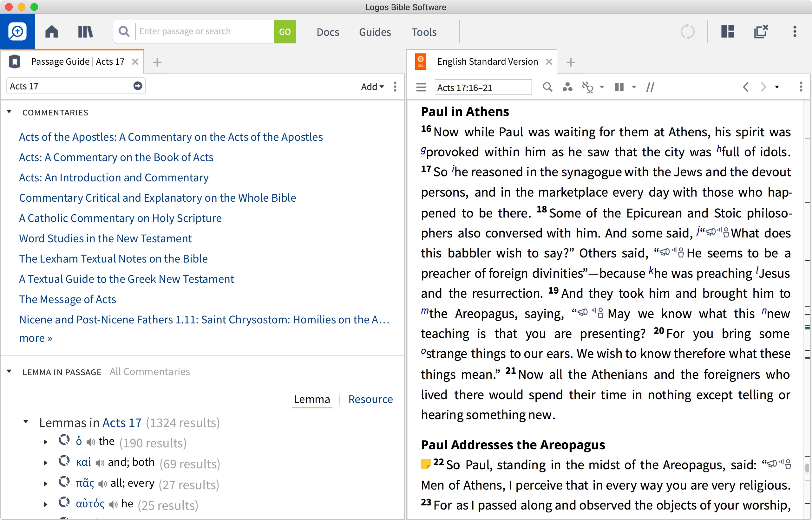Click the magnifier in the command box
812x520 pixels.
pos(124,31)
